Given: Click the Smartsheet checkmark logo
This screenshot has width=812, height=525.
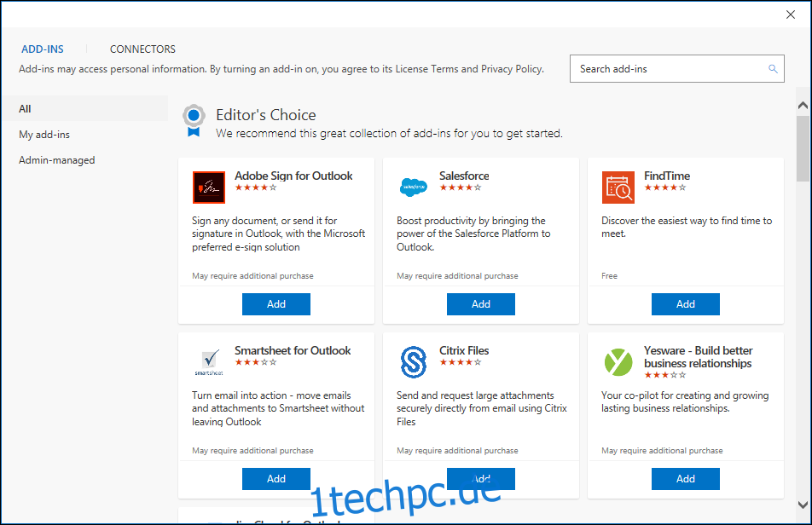Looking at the screenshot, I should tap(209, 361).
